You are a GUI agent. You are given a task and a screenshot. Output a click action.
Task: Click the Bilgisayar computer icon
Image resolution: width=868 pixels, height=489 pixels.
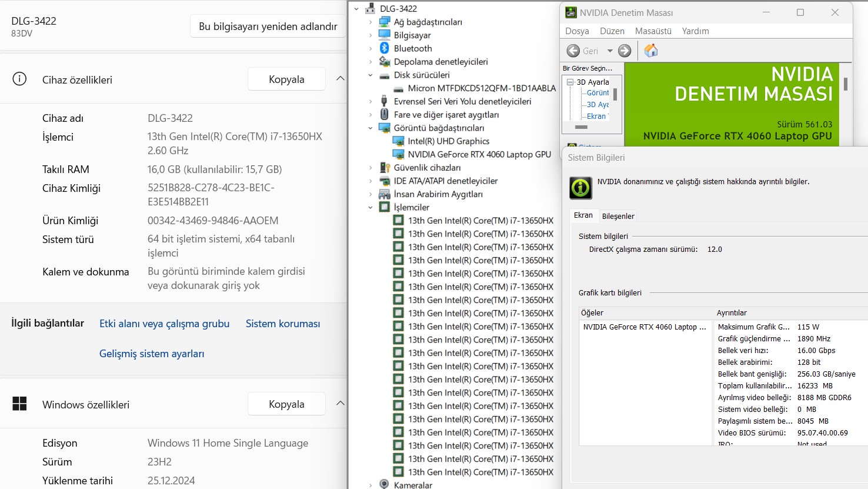(385, 35)
